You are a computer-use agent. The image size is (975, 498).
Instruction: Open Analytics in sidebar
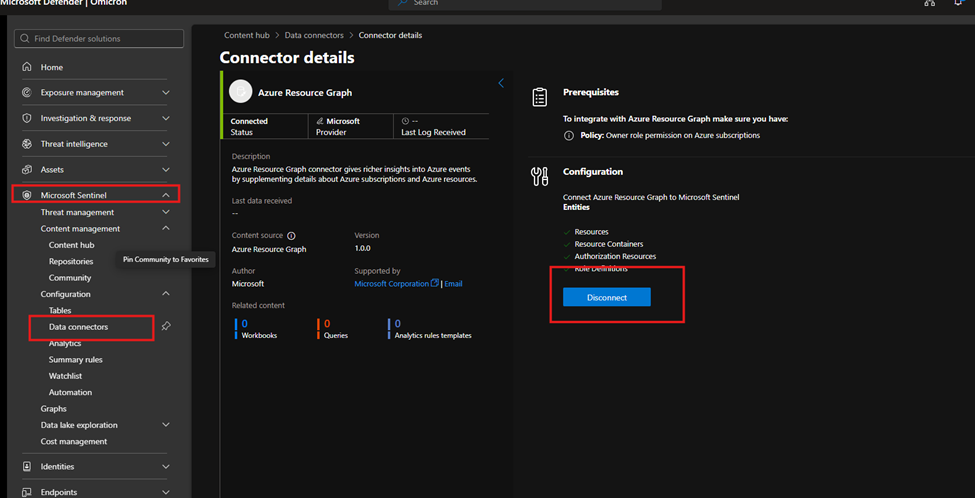(x=65, y=343)
